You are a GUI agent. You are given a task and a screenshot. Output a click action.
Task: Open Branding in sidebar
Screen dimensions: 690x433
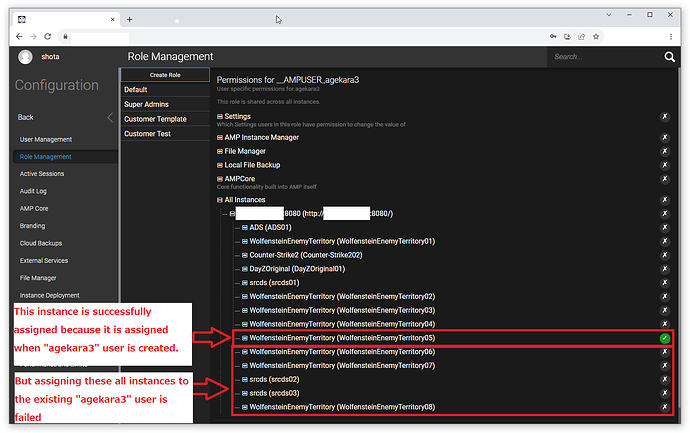(32, 226)
